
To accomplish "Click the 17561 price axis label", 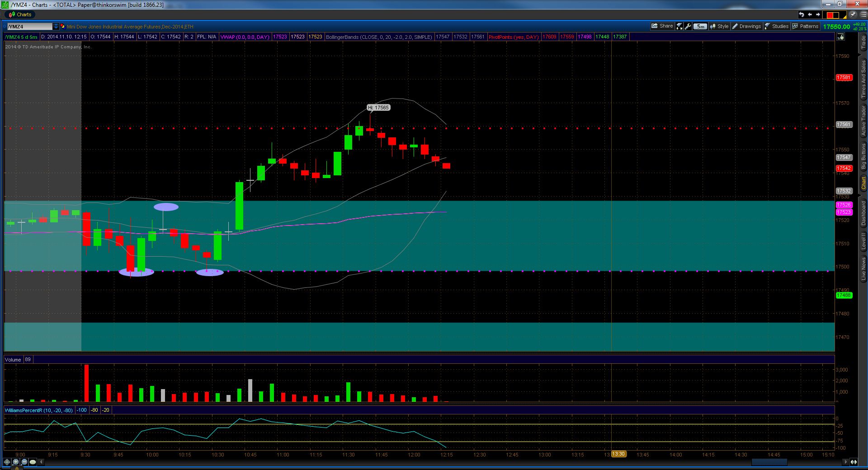I will click(x=844, y=124).
